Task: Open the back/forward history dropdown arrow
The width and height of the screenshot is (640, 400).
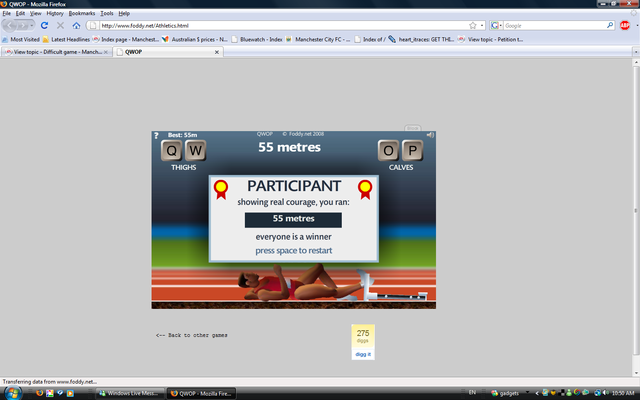Action: (31, 26)
